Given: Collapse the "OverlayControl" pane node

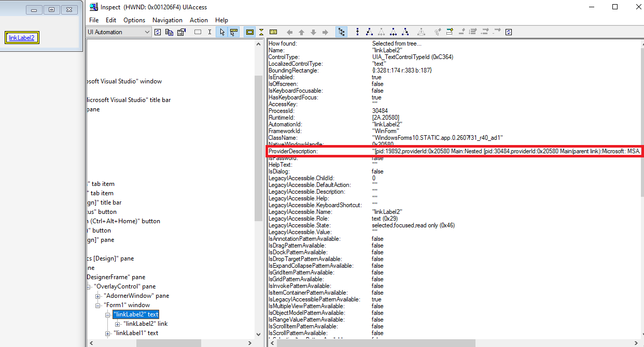Looking at the screenshot, I should click(x=89, y=286).
